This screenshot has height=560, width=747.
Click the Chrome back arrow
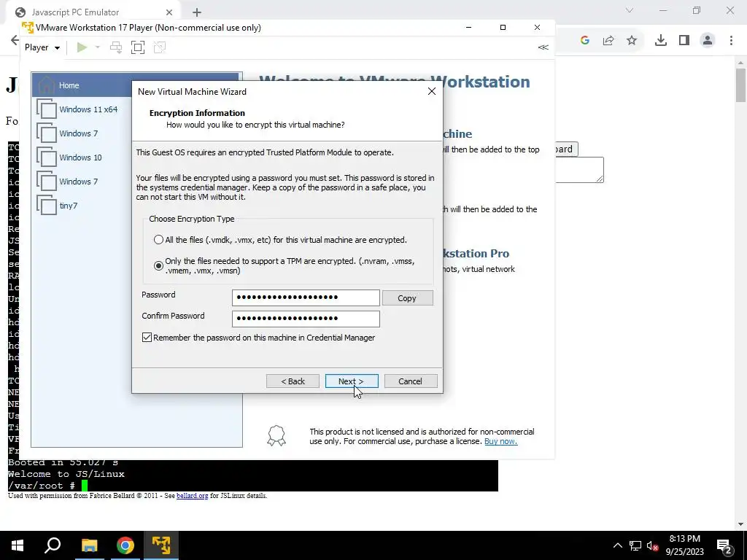click(x=15, y=41)
